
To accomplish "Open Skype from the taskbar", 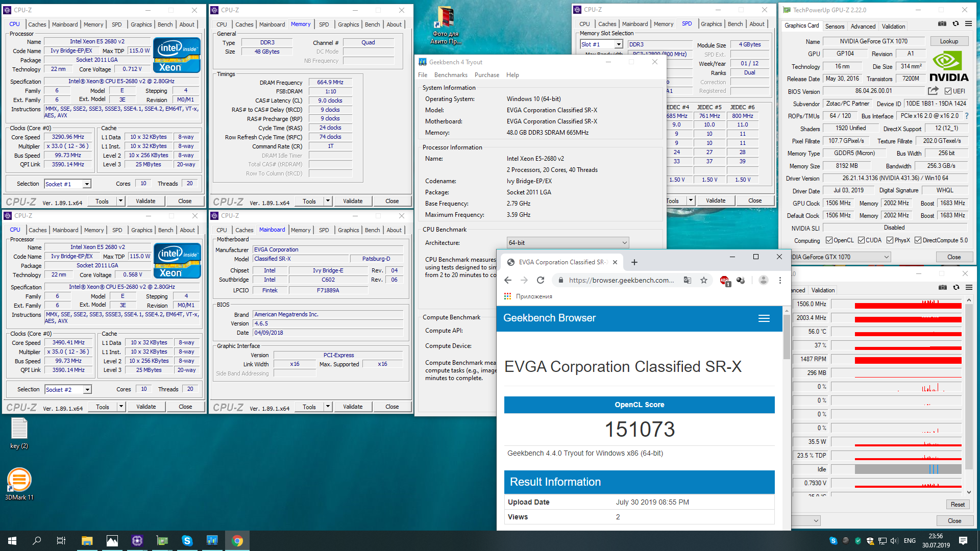I will [x=187, y=541].
